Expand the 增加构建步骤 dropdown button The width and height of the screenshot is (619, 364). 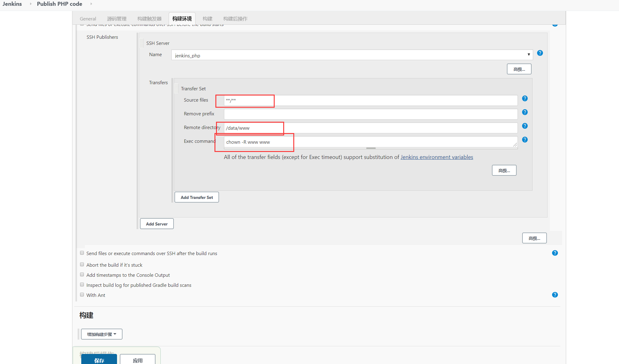(102, 334)
